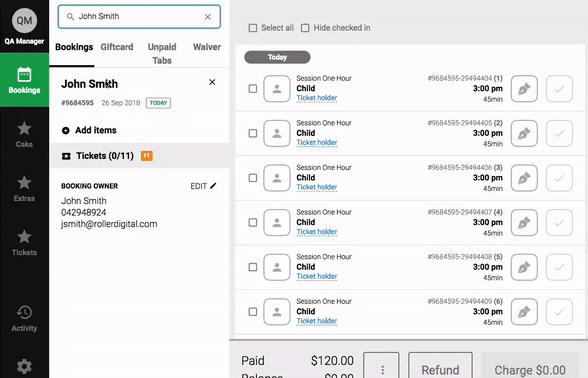Viewport: 588px width, 378px height.
Task: Click person avatar icon for ticket (5)
Action: pyautogui.click(x=277, y=267)
